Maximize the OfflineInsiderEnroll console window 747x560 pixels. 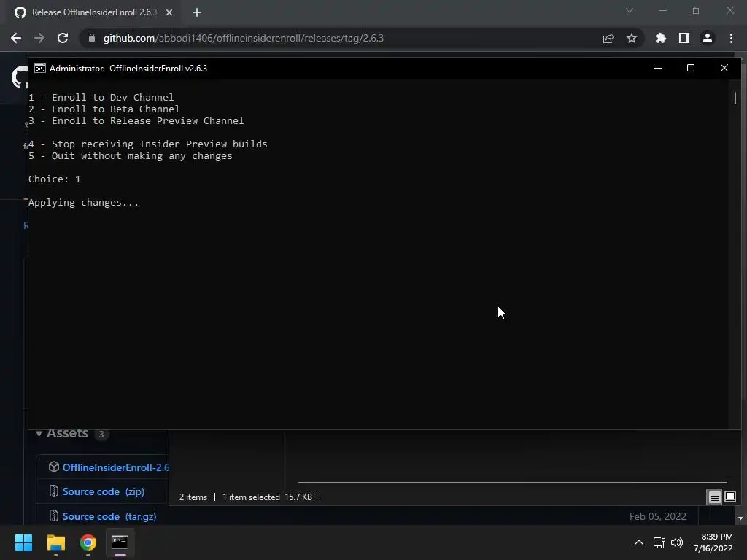(690, 68)
